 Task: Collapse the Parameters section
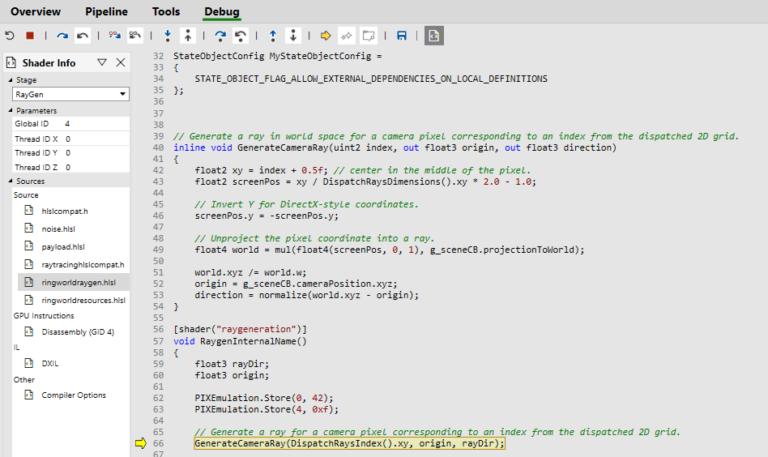pyautogui.click(x=12, y=111)
